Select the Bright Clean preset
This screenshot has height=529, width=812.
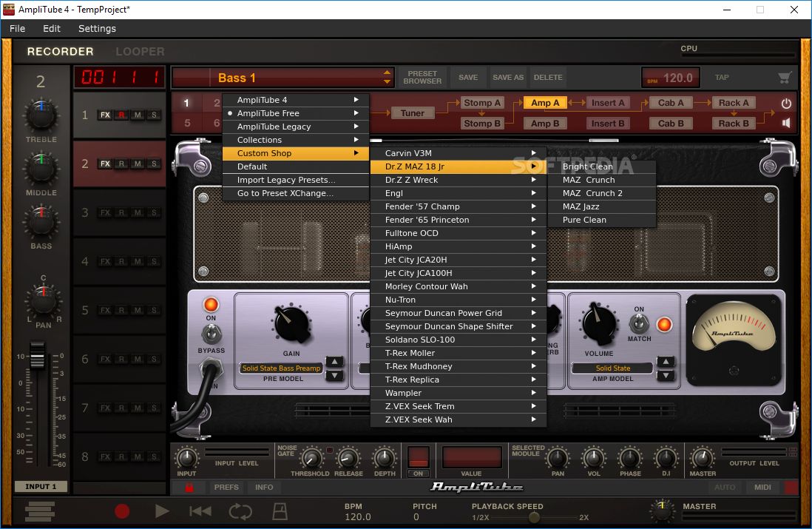click(x=602, y=166)
